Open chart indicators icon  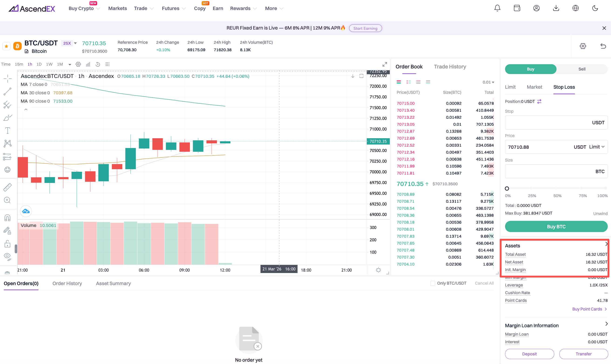point(88,64)
